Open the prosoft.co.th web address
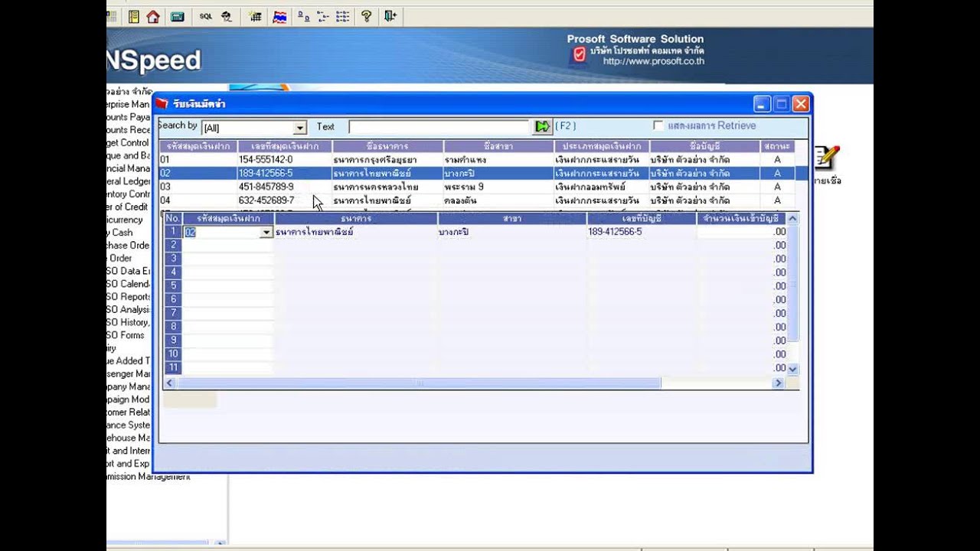 [x=653, y=61]
